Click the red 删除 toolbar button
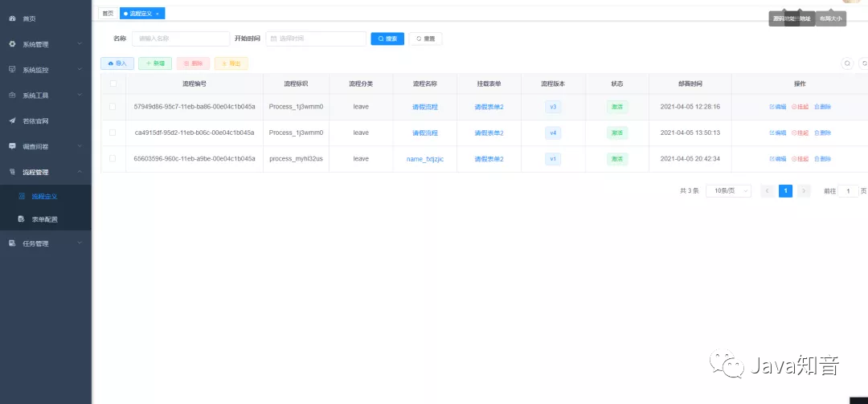Screen dimensions: 868x404 193,63
